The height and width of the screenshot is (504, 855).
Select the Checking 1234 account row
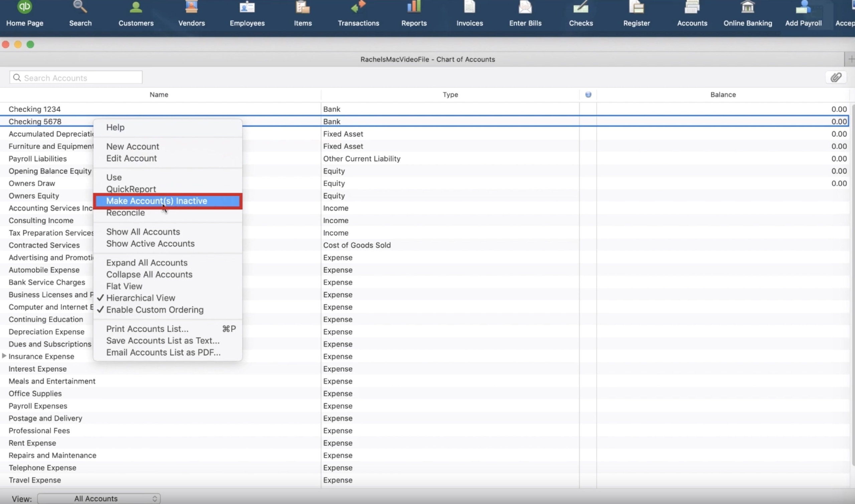click(x=424, y=109)
